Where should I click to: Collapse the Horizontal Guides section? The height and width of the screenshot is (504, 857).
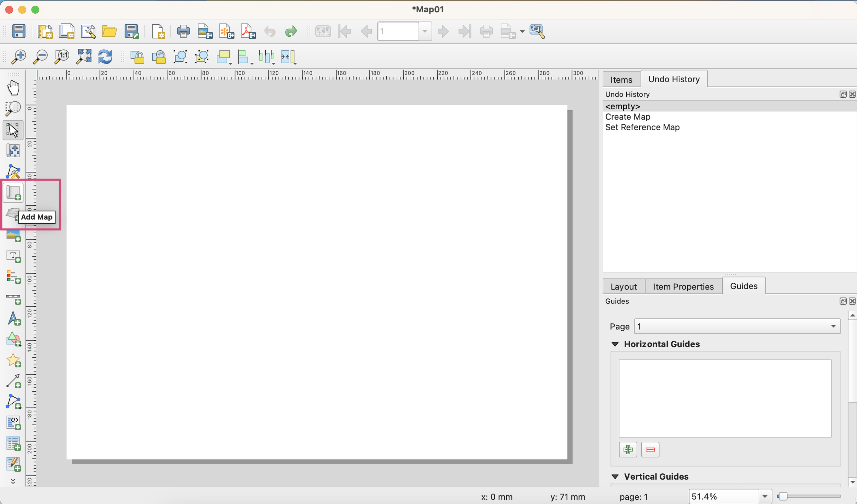(x=615, y=344)
